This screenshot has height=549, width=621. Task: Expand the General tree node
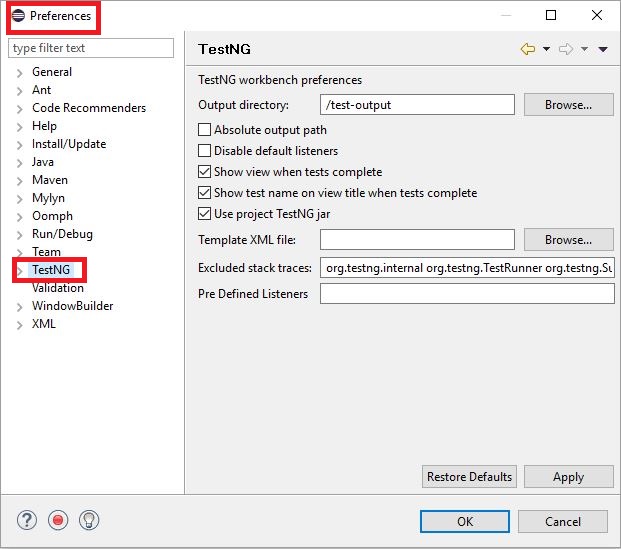point(20,73)
